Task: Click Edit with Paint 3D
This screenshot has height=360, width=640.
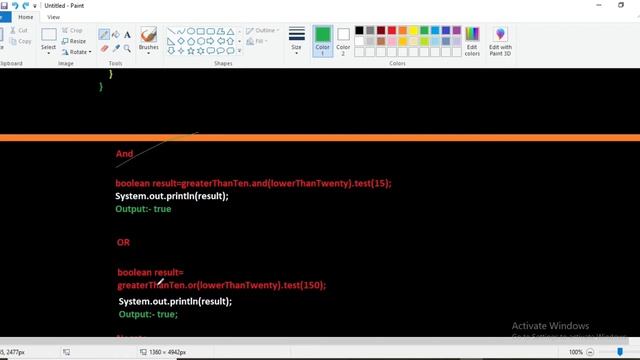Action: tap(500, 41)
